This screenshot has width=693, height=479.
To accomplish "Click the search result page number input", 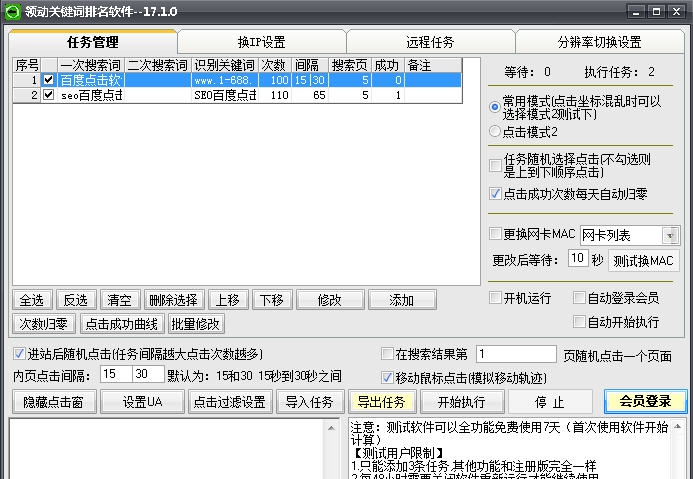I will 516,354.
